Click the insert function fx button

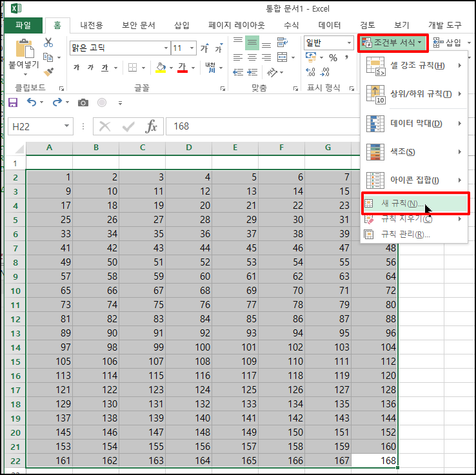tap(151, 126)
